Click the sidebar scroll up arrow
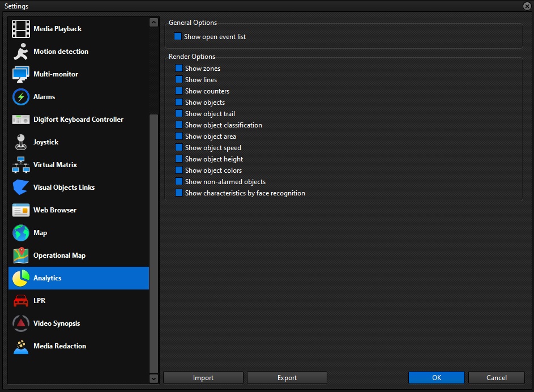This screenshot has height=392, width=534. click(x=153, y=23)
